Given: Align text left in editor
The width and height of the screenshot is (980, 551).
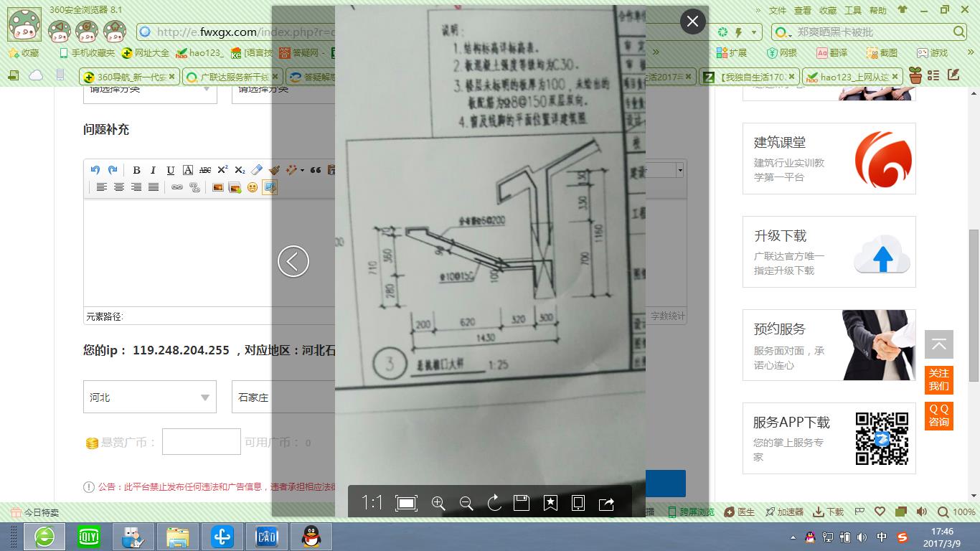Looking at the screenshot, I should coord(101,187).
